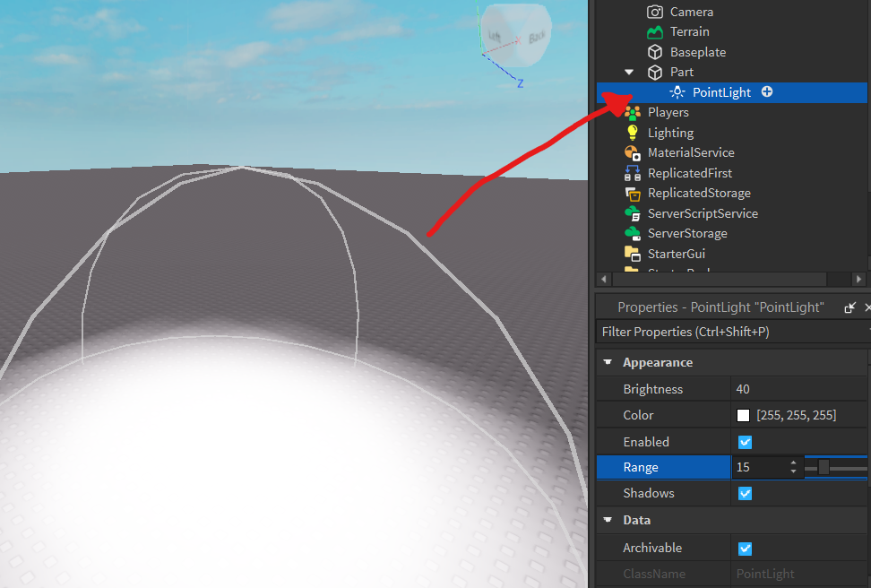Click the MaterialService icon
Image resolution: width=871 pixels, height=588 pixels.
(x=632, y=153)
